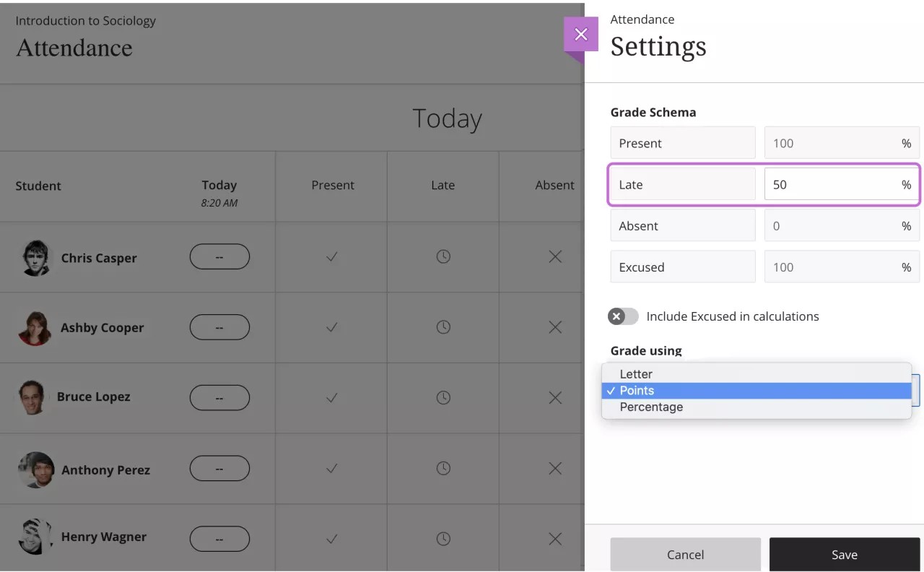Mark Bruce Lopez as Absent
This screenshot has height=572, width=924.
coord(554,397)
